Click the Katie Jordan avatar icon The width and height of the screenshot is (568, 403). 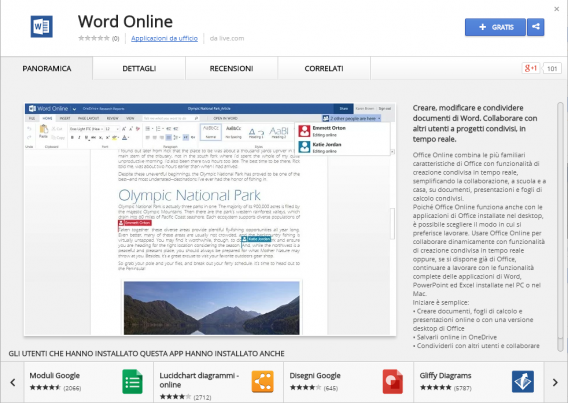pos(304,147)
